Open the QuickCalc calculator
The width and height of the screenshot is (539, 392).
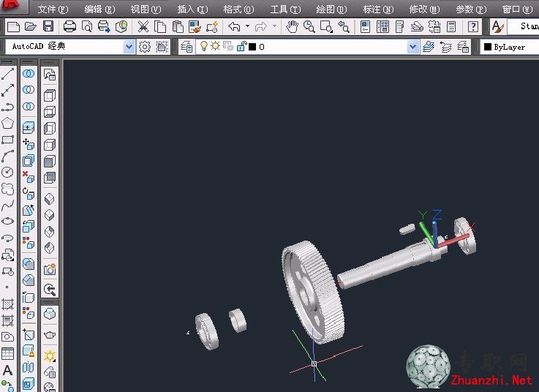pos(451,26)
